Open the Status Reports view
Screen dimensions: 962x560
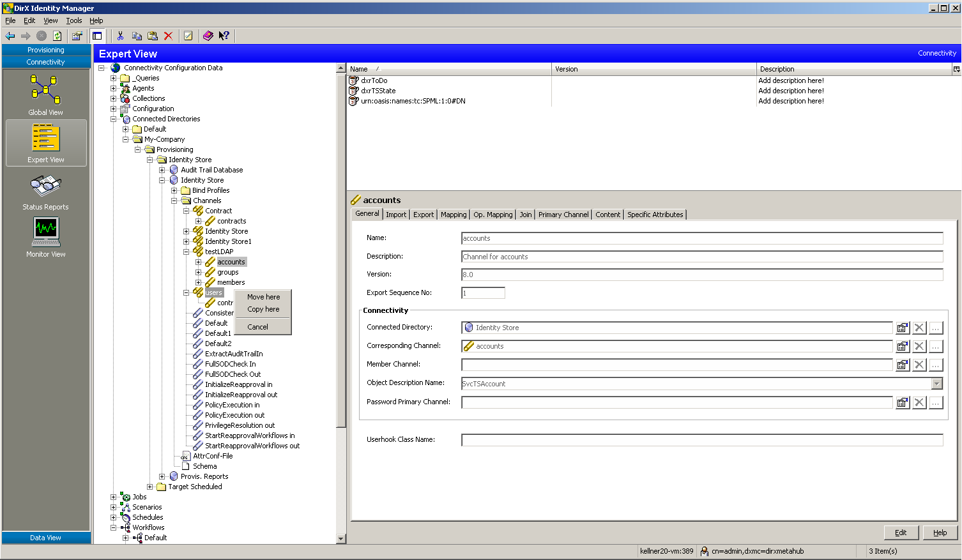coord(46,192)
